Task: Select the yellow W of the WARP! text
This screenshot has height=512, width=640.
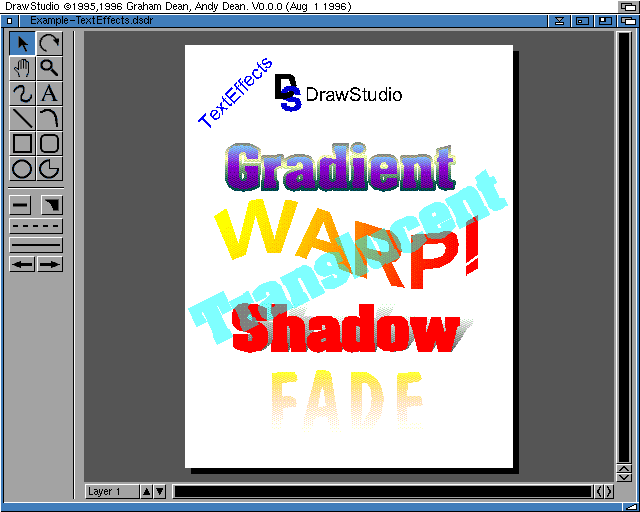Action: [258, 229]
